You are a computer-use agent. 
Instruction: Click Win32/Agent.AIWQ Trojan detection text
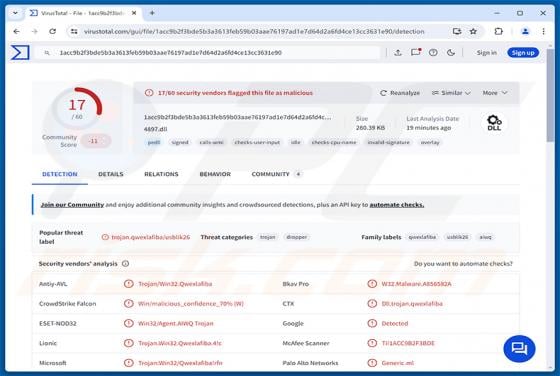176,324
